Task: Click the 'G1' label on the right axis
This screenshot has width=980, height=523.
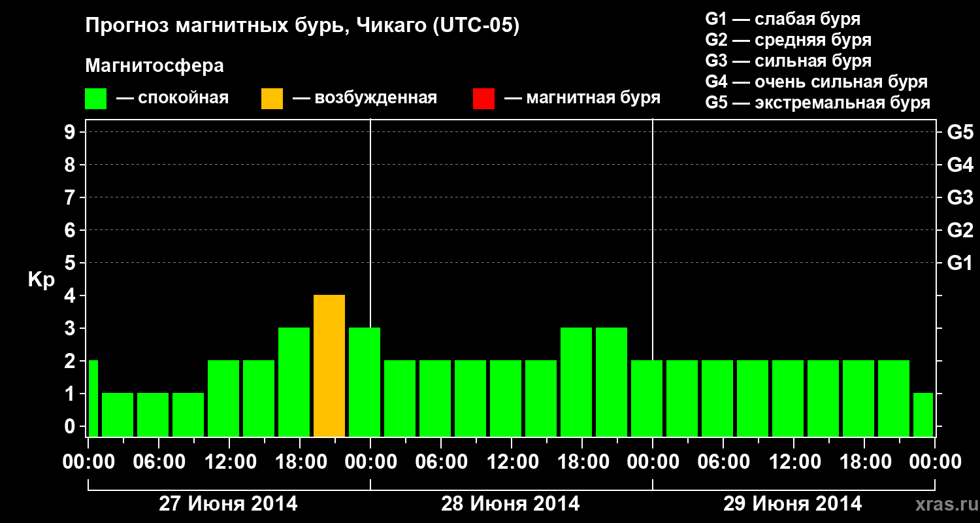Action: pyautogui.click(x=960, y=263)
